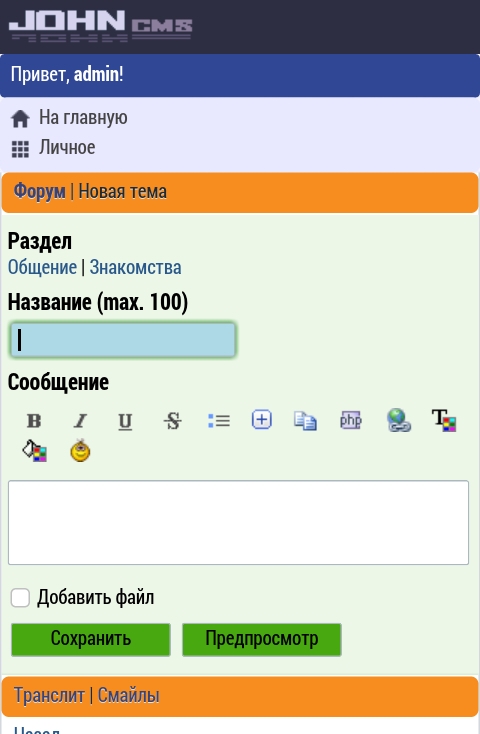This screenshot has width=480, height=734.
Task: Insert spoiler using the plus box icon
Action: pos(262,419)
